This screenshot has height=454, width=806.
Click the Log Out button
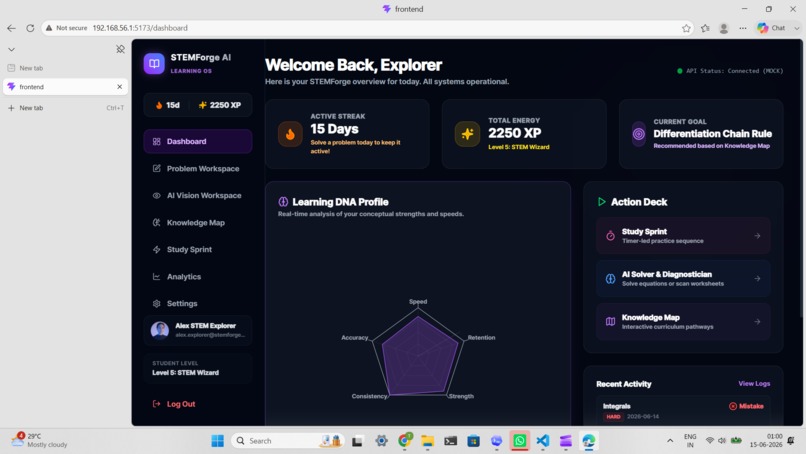[174, 404]
